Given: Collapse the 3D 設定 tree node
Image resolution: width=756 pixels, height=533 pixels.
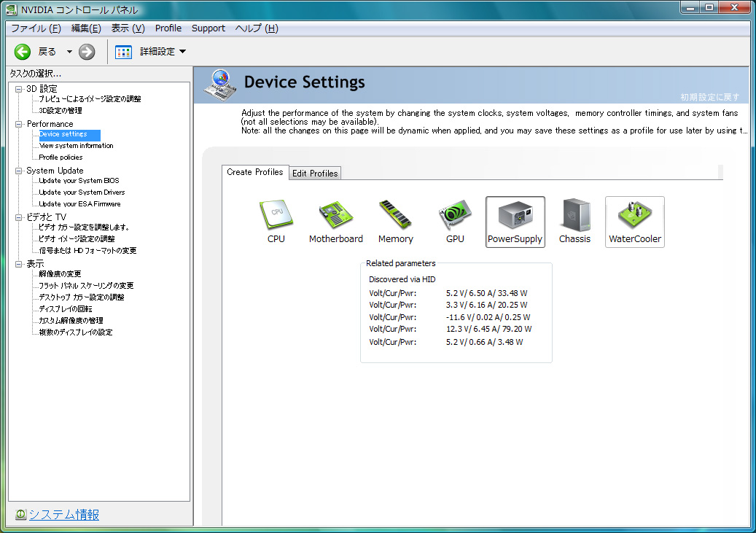Looking at the screenshot, I should pos(18,89).
